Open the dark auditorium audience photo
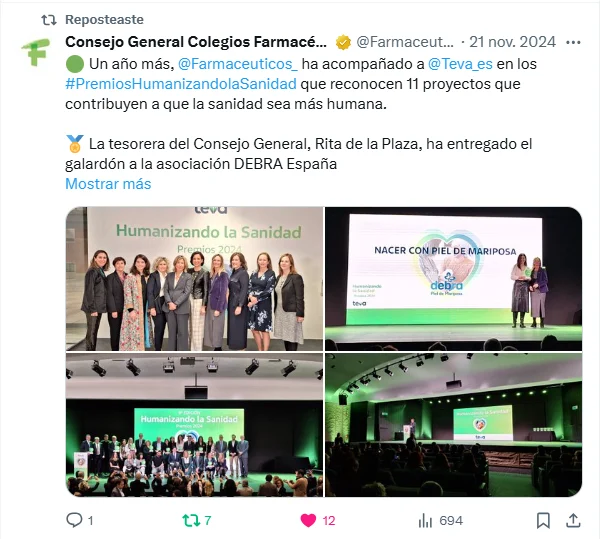 point(453,425)
